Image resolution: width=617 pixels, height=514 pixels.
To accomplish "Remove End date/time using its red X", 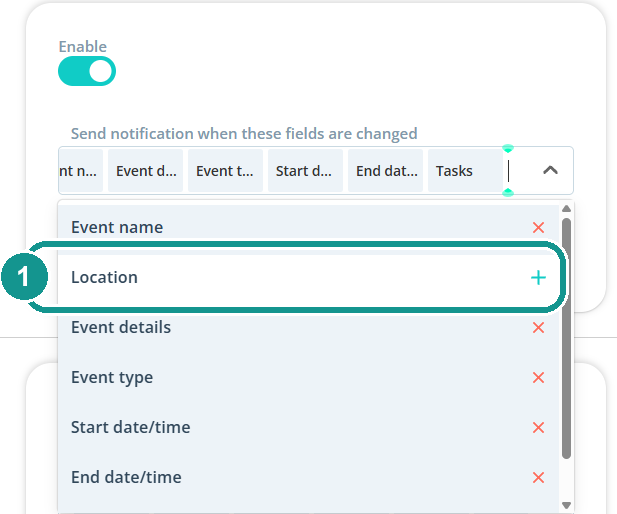I will pyautogui.click(x=538, y=477).
